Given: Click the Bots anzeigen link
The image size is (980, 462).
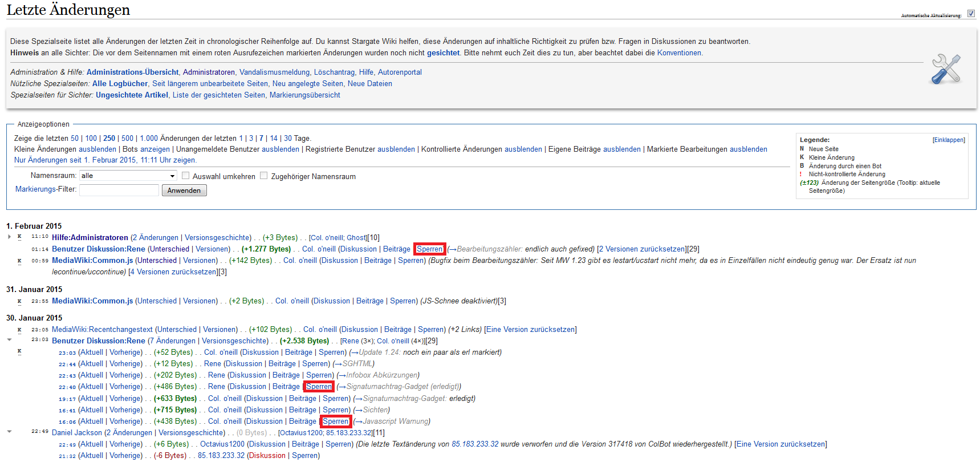Looking at the screenshot, I should (x=155, y=149).
